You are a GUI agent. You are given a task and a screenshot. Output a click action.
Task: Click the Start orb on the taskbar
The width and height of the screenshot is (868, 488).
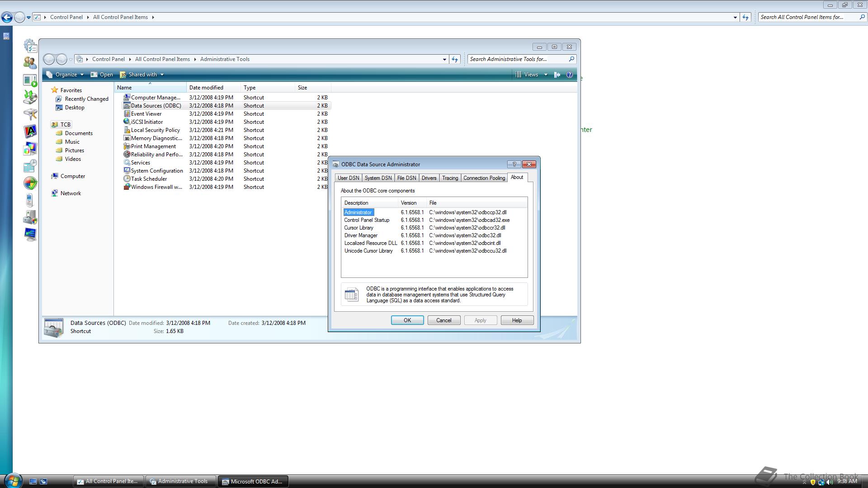coord(13,481)
